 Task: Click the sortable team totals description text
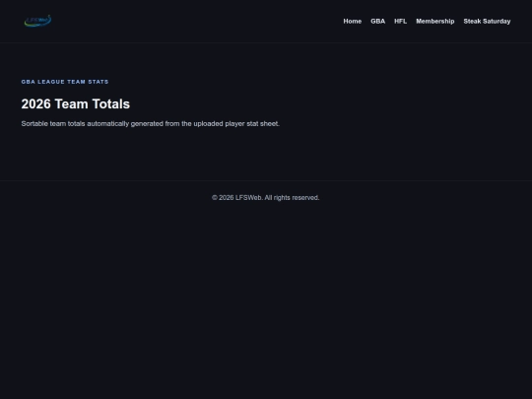tap(151, 124)
